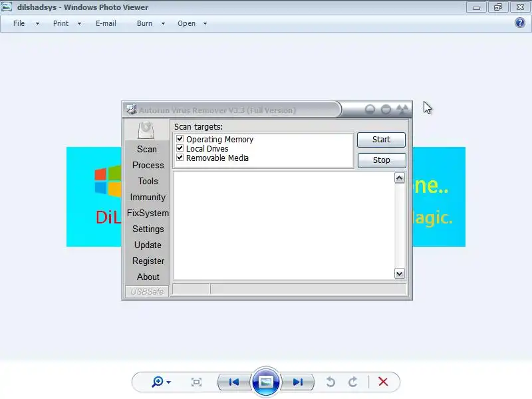Toggle the Operating Memory checkbox

click(x=180, y=139)
